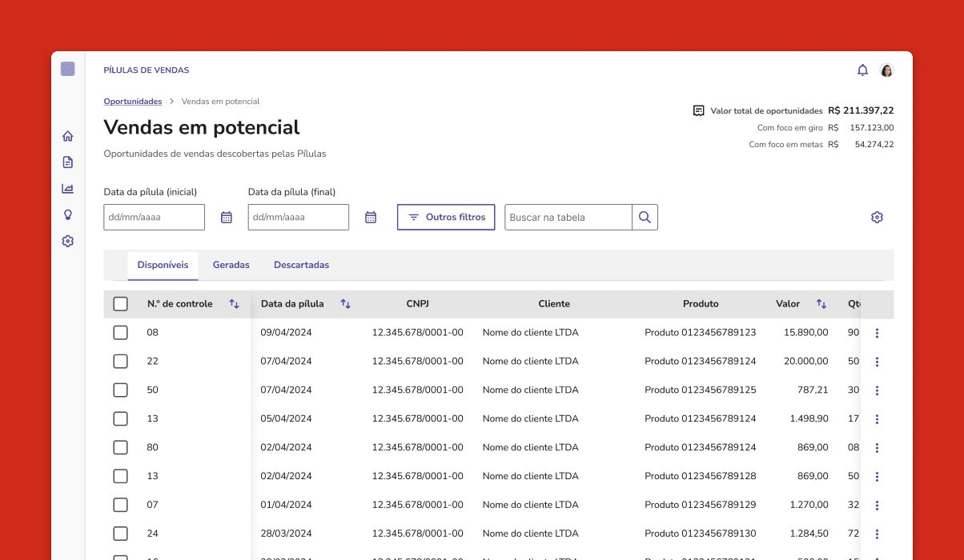Screen dimensions: 964x560
Task: Click date cell 28/03/2024
Action: point(286,534)
